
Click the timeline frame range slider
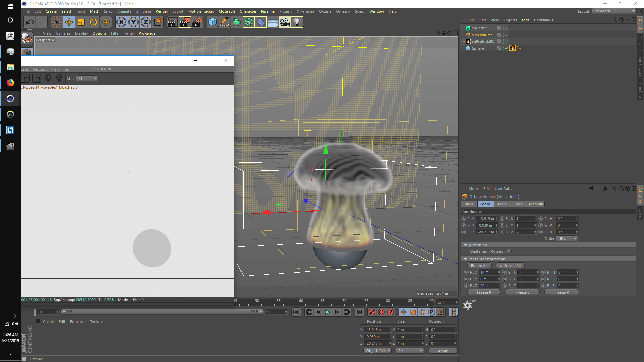pyautogui.click(x=161, y=312)
